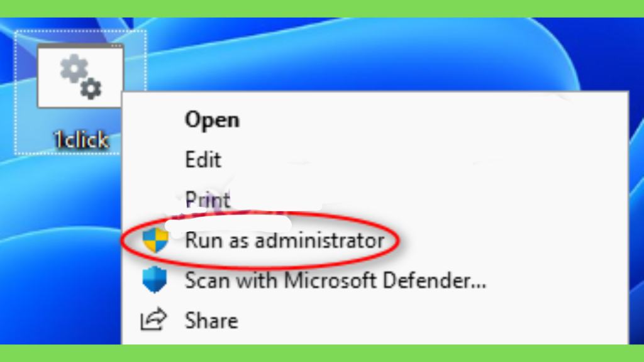Select the 1click batch file icon
Viewport: 644px width, 362px height.
80,75
